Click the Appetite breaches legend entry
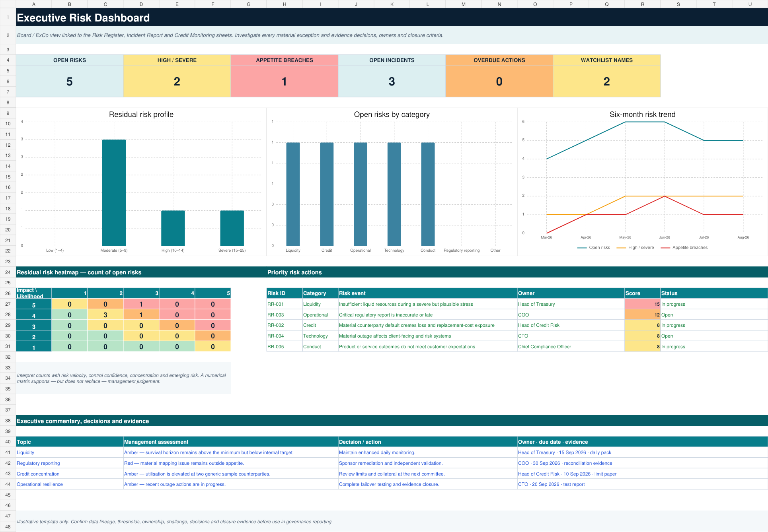This screenshot has height=532, width=768. click(x=684, y=247)
